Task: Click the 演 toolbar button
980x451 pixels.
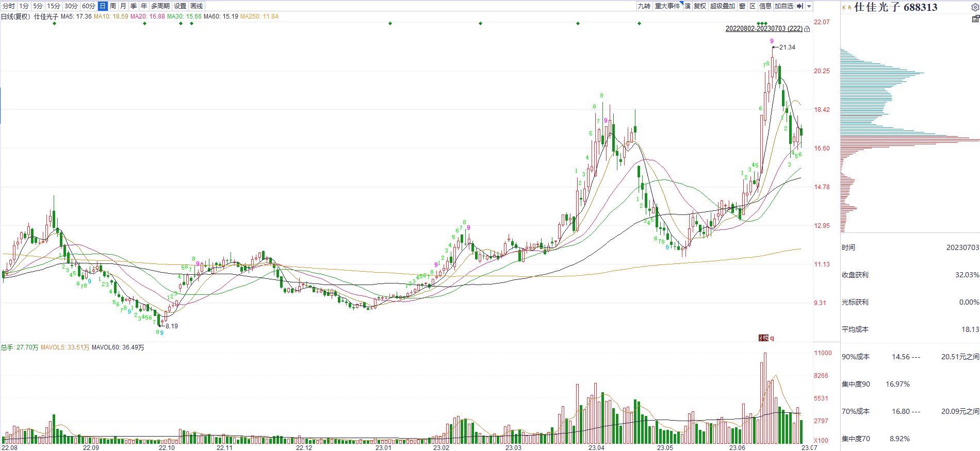Action: coord(688,6)
